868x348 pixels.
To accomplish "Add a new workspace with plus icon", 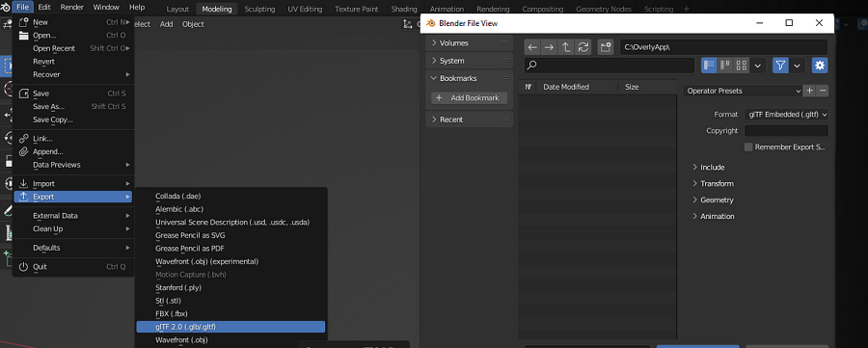I will coord(687,9).
